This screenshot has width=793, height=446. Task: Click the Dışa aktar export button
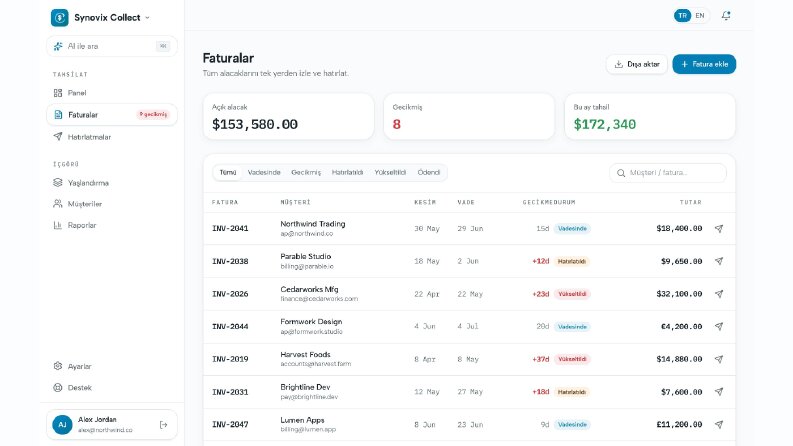coord(637,64)
